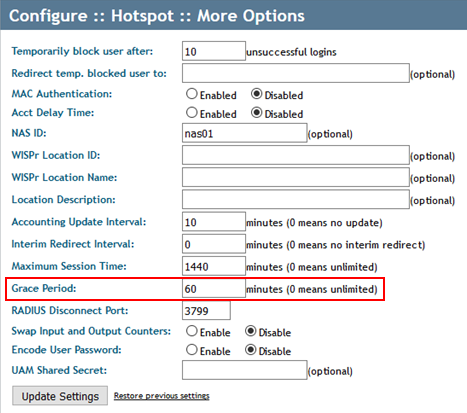Click the WISPr Location ID field
The image size is (467, 413).
tap(296, 155)
